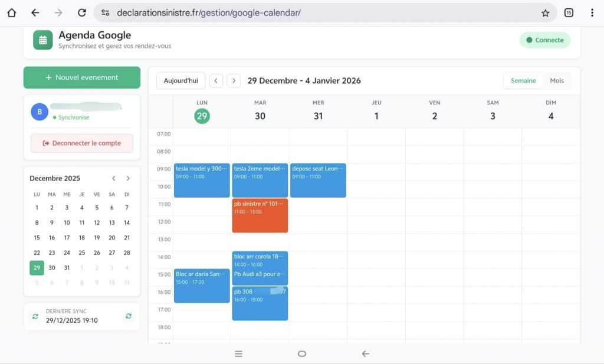Show previous month in mini calendar

(x=114, y=178)
